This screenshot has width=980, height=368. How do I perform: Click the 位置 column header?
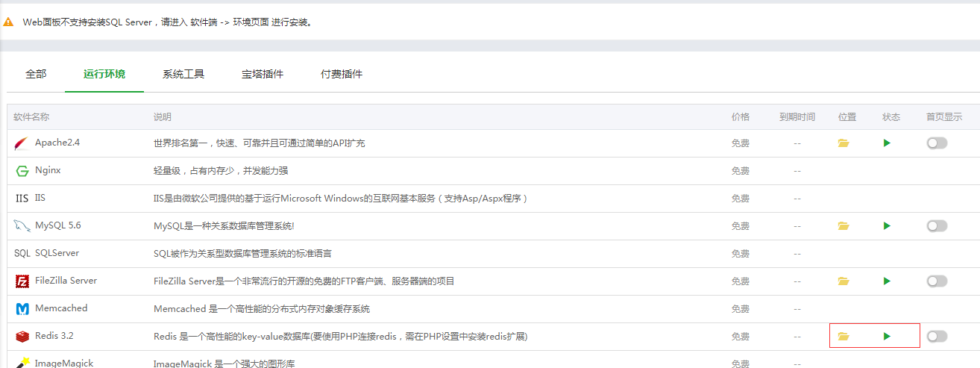(x=847, y=117)
